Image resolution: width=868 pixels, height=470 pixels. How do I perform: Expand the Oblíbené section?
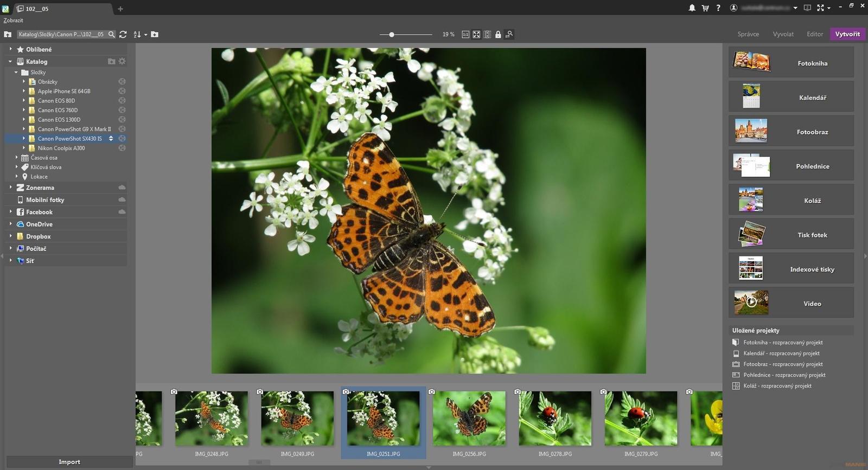(10, 49)
